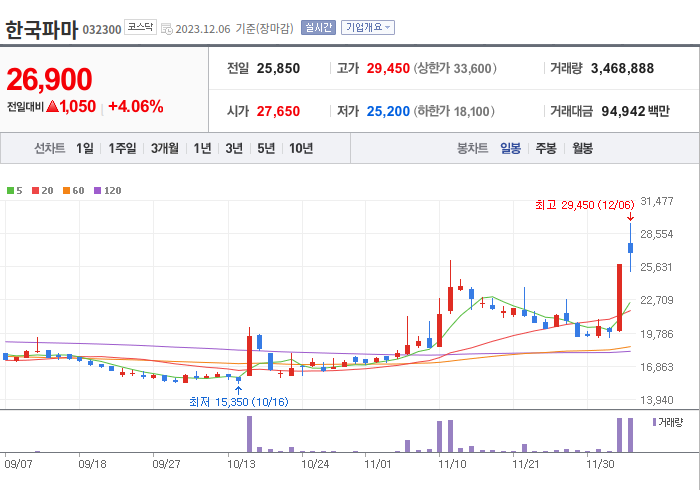700x490 pixels.
Task: Click the current price 26,900
Action: [49, 79]
